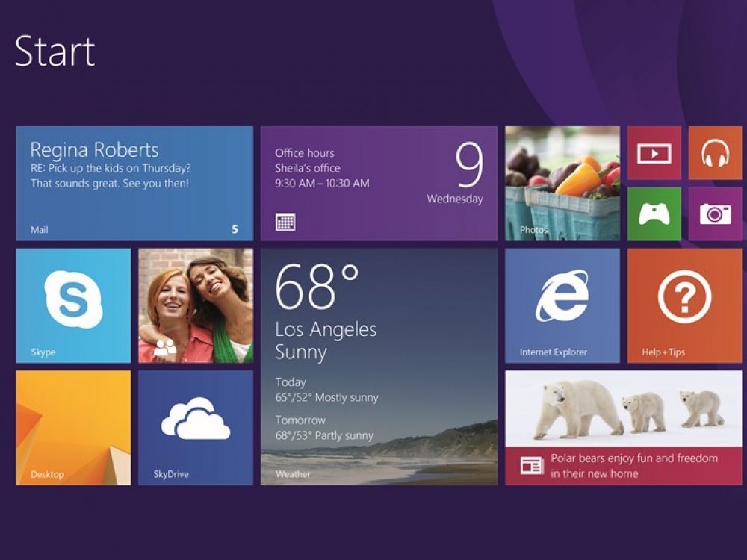The width and height of the screenshot is (747, 560).
Task: Open the Camera tile
Action: [x=715, y=214]
